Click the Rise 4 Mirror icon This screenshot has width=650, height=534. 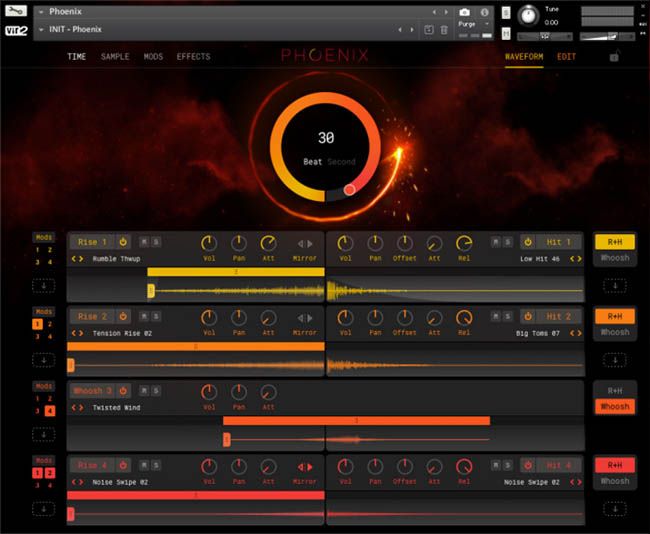[305, 467]
